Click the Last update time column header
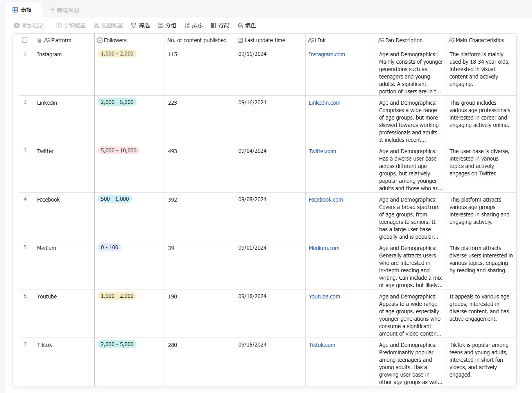This screenshot has width=532, height=393. click(270, 40)
